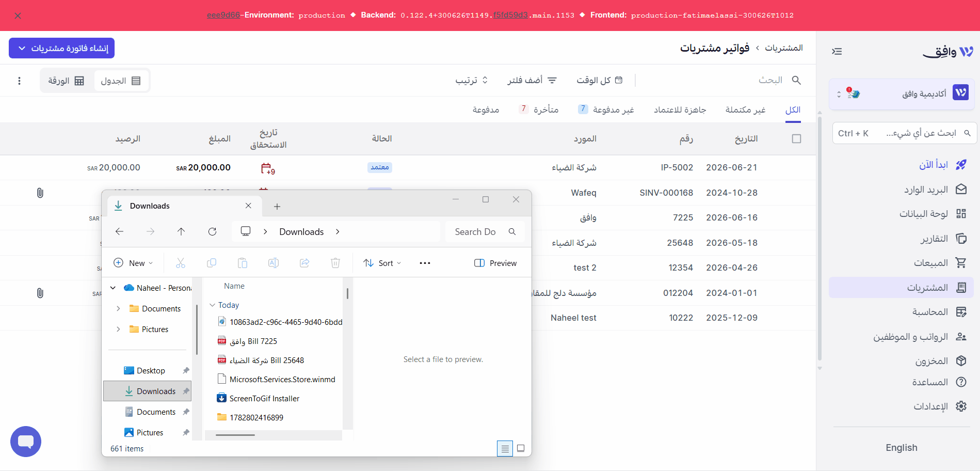
Task: Select the غير مكتملة tab
Action: click(x=745, y=109)
